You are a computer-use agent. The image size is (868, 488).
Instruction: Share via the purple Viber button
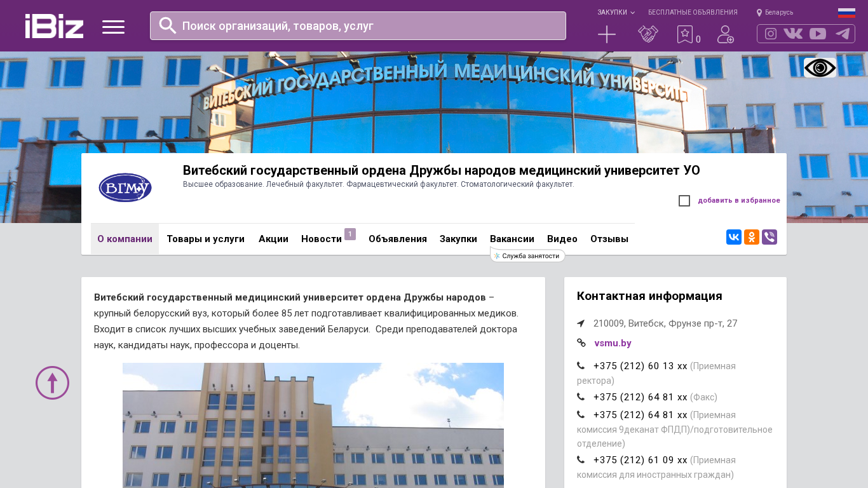(770, 237)
